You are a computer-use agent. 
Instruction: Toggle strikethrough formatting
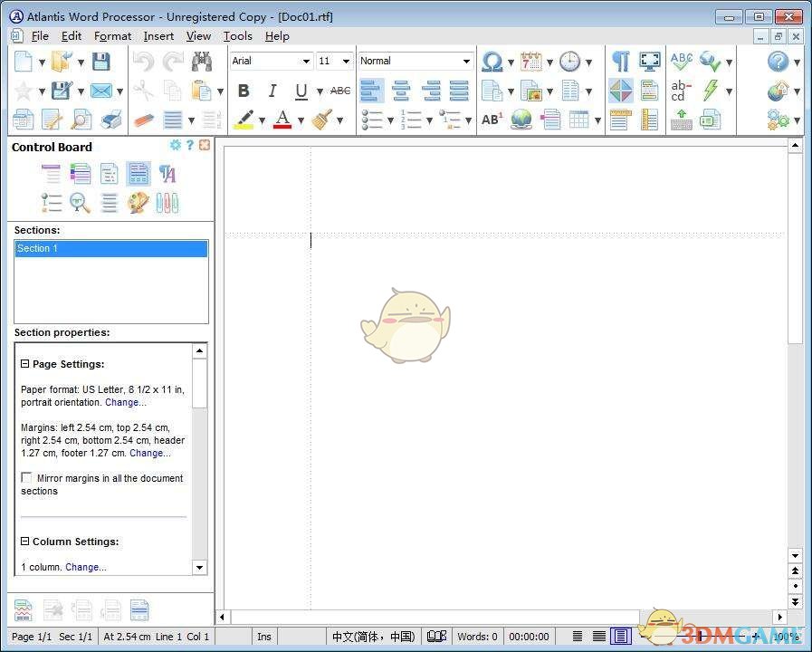point(339,91)
